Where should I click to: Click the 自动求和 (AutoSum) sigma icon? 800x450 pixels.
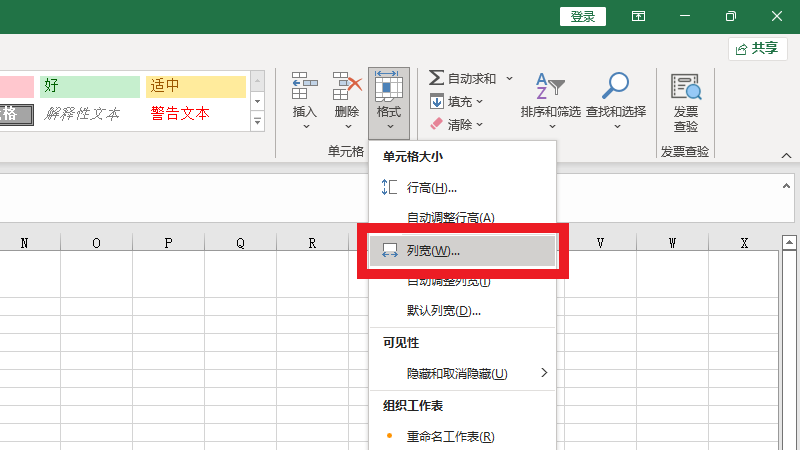[x=436, y=78]
